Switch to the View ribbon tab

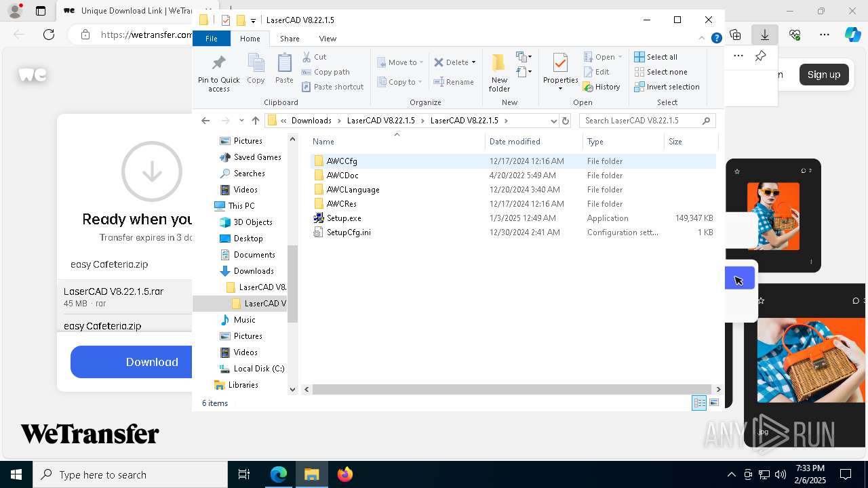(328, 39)
